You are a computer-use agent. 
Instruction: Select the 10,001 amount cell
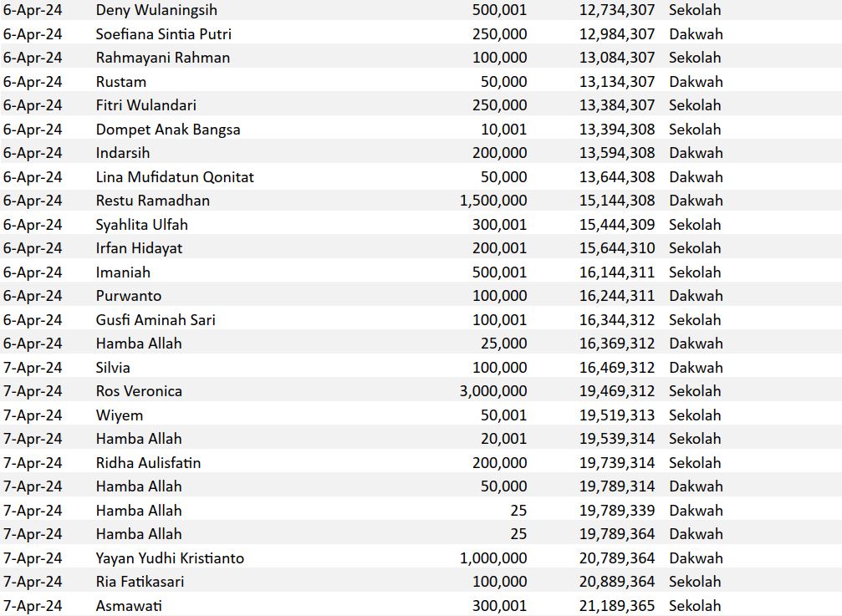click(x=503, y=130)
